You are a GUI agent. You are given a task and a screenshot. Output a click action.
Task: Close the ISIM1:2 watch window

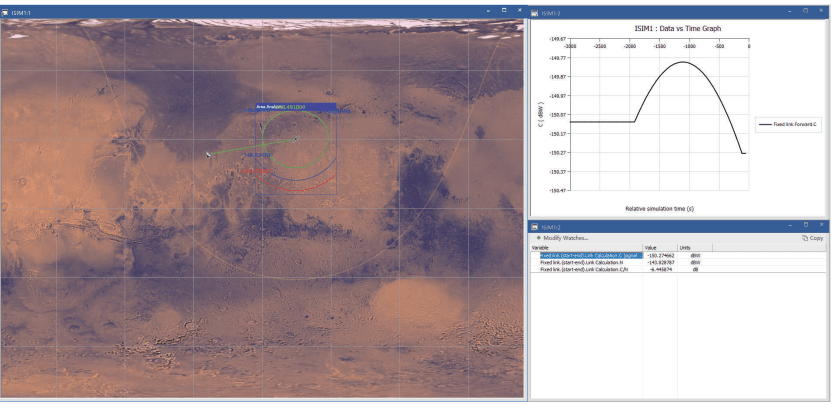pos(821,227)
